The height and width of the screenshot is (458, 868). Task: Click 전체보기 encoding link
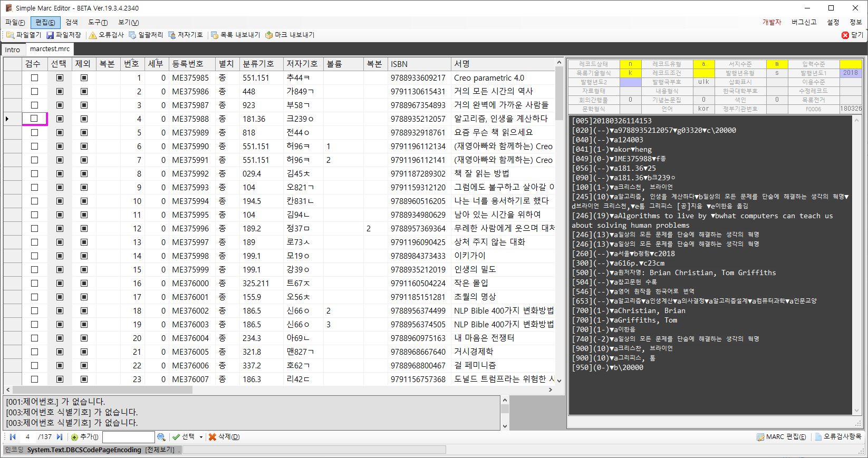tap(160, 450)
